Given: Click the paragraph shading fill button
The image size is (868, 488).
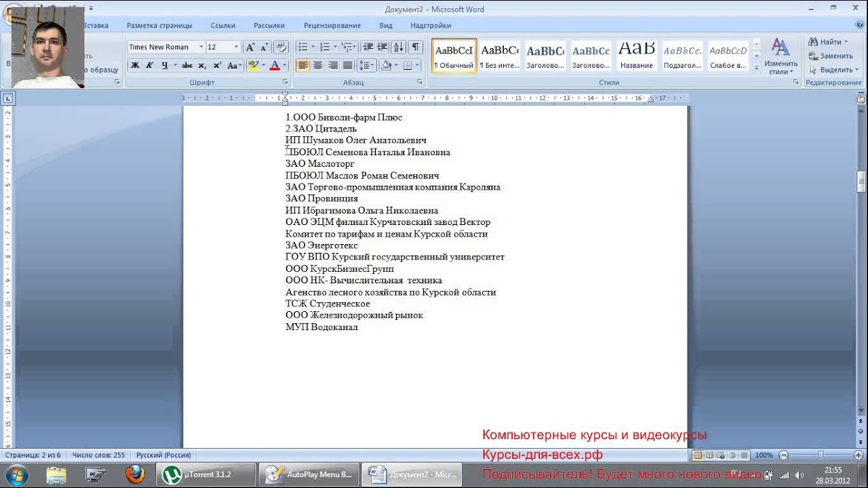Looking at the screenshot, I should pos(387,65).
